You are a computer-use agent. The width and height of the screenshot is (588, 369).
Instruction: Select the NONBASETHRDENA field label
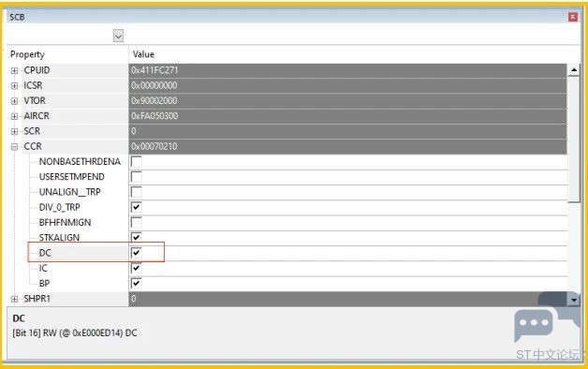tap(80, 162)
